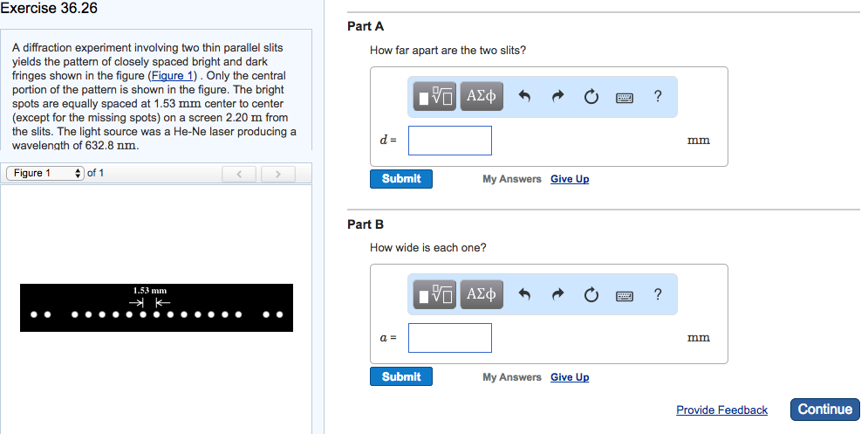
Task: Click the Part A heading
Action: coord(366,26)
